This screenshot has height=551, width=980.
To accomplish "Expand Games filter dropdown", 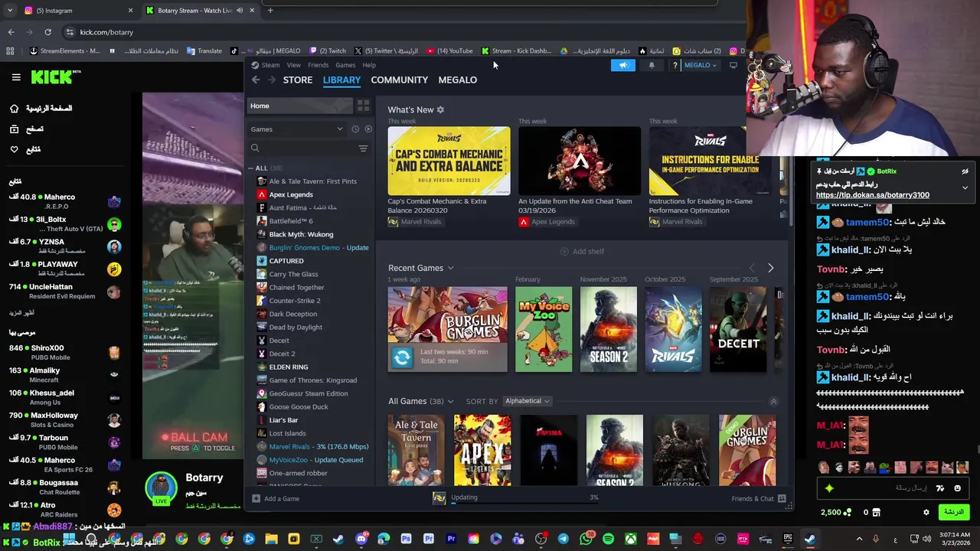I will (340, 129).
